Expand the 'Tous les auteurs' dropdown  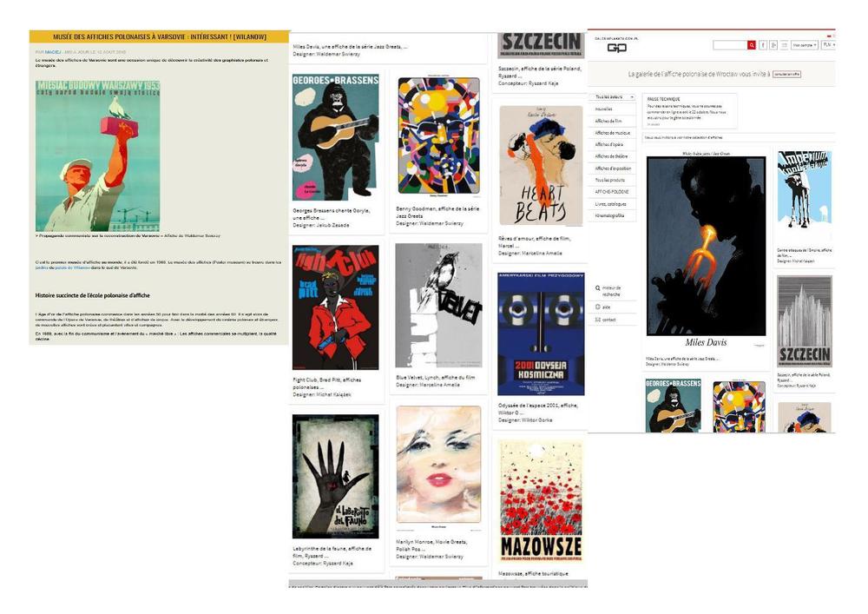tap(614, 97)
